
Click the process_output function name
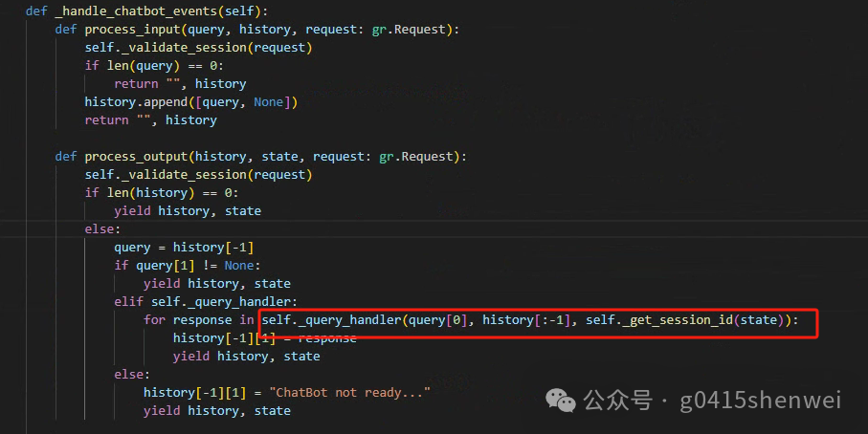click(136, 157)
